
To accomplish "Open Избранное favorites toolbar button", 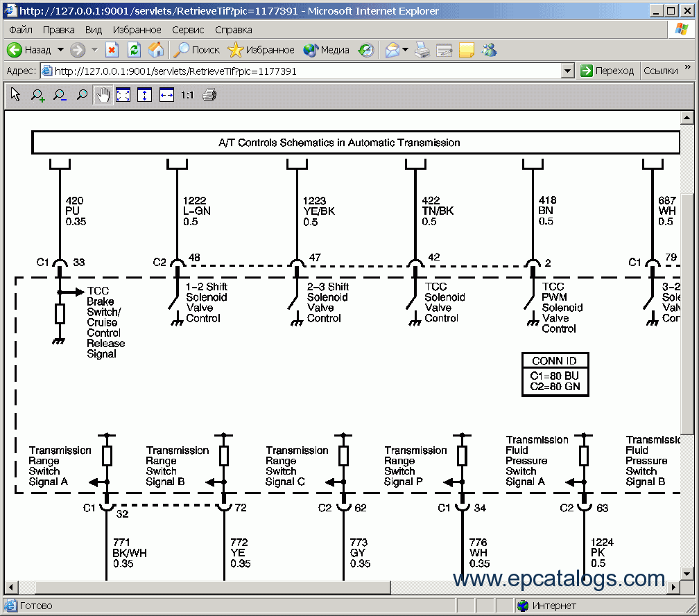I will [261, 50].
